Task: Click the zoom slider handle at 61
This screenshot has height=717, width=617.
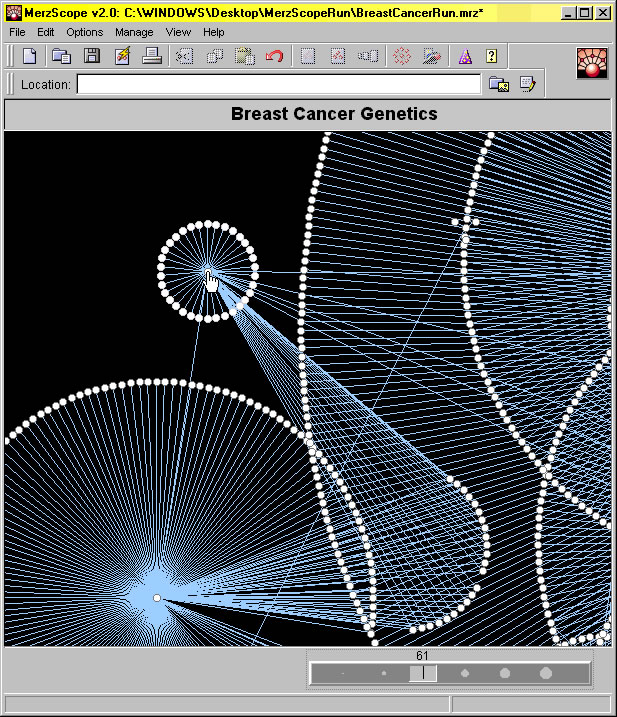Action: click(x=423, y=674)
